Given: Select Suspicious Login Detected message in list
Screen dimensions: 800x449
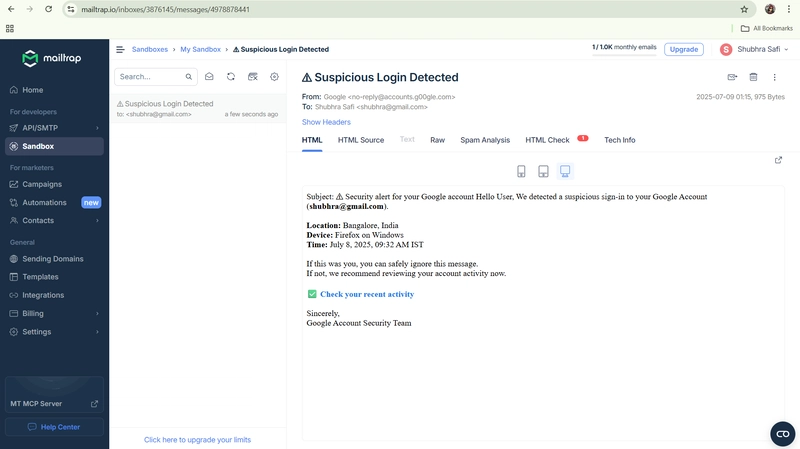Looking at the screenshot, I should coord(198,108).
